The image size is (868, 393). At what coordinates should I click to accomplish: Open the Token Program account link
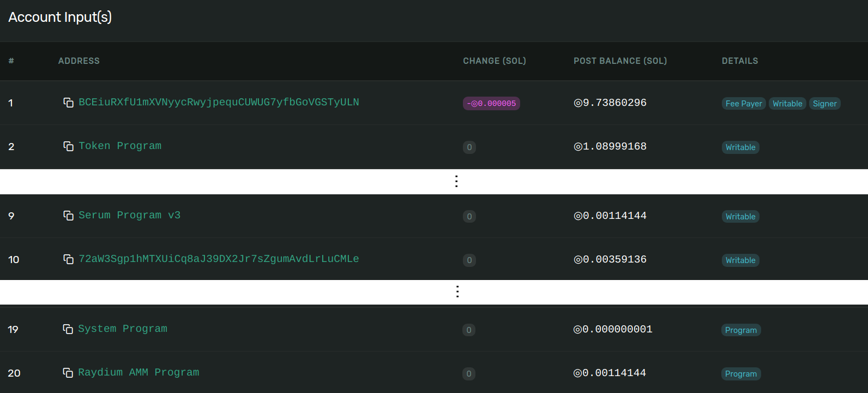(x=120, y=146)
